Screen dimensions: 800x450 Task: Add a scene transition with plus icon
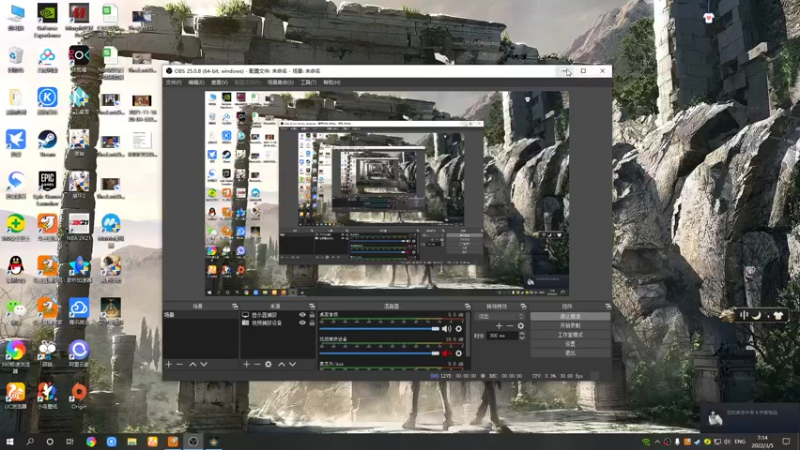[x=499, y=326]
